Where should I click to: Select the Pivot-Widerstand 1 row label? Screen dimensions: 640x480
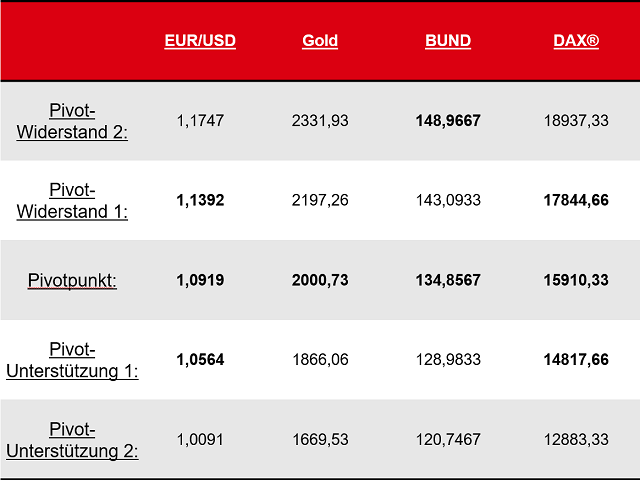point(72,201)
